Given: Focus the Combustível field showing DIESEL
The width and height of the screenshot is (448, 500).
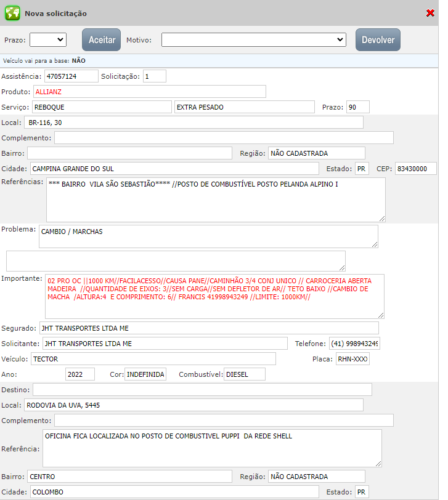Looking at the screenshot, I should 244,374.
